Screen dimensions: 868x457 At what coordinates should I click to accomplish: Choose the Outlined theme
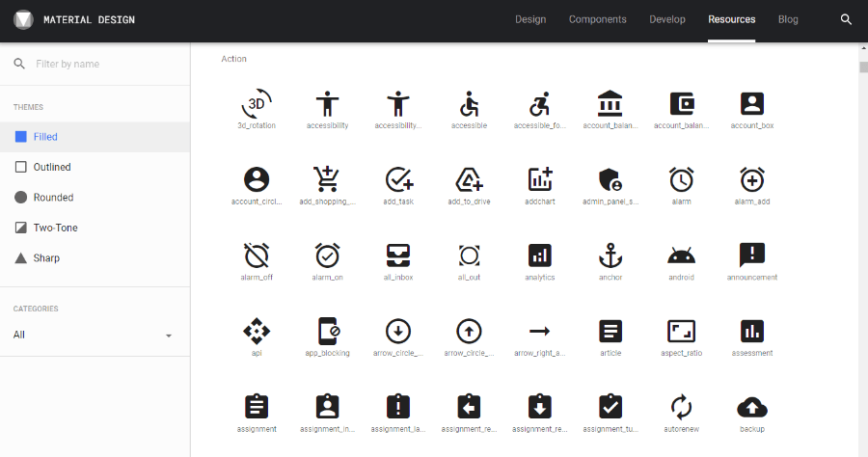point(95,167)
